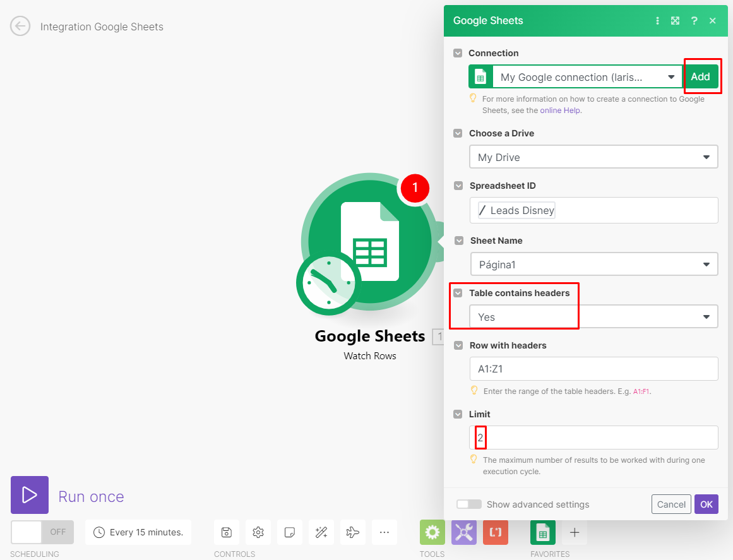Click the Limit input field
The width and height of the screenshot is (733, 560).
pyautogui.click(x=593, y=438)
